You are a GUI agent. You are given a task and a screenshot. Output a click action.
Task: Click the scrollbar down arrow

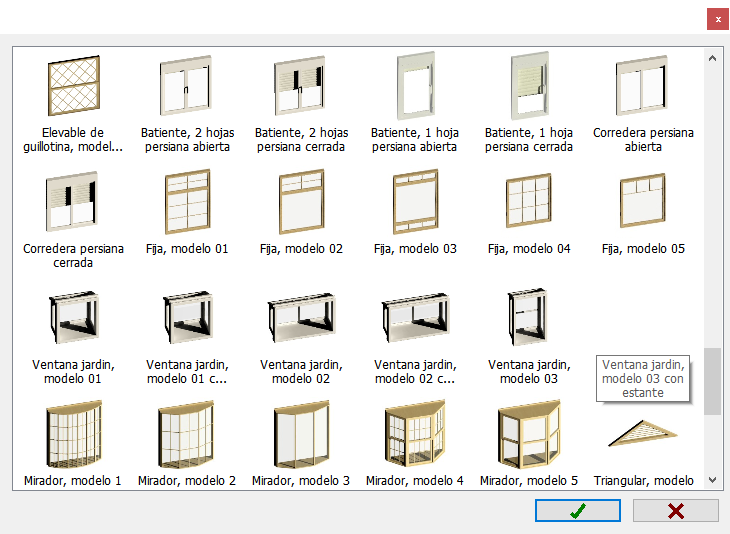(712, 480)
